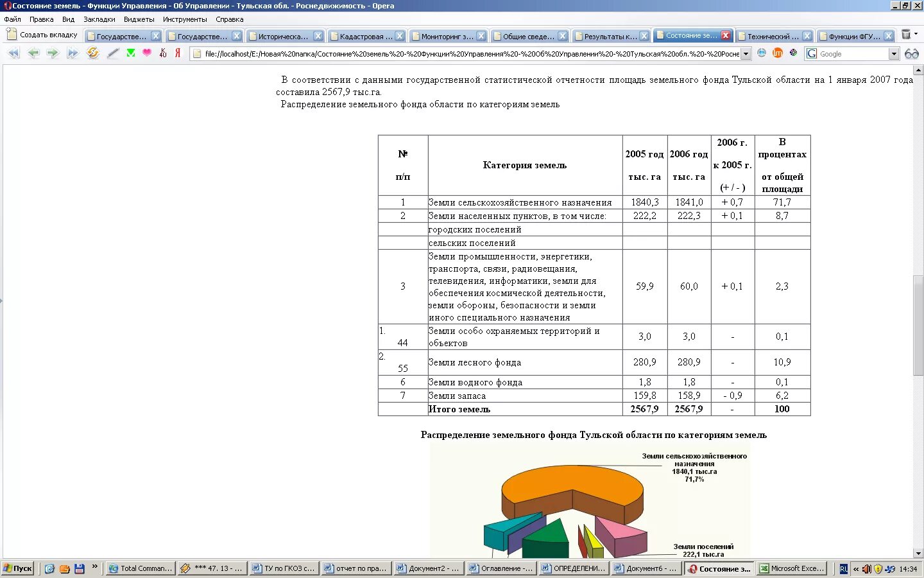The height and width of the screenshot is (578, 924).
Task: Close the 'Кадастровая' tab
Action: point(399,36)
